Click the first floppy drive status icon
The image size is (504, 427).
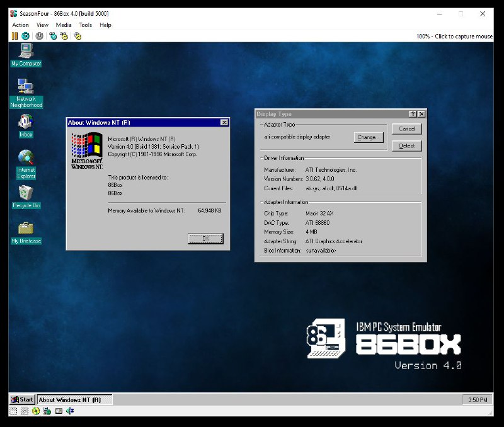[13, 411]
